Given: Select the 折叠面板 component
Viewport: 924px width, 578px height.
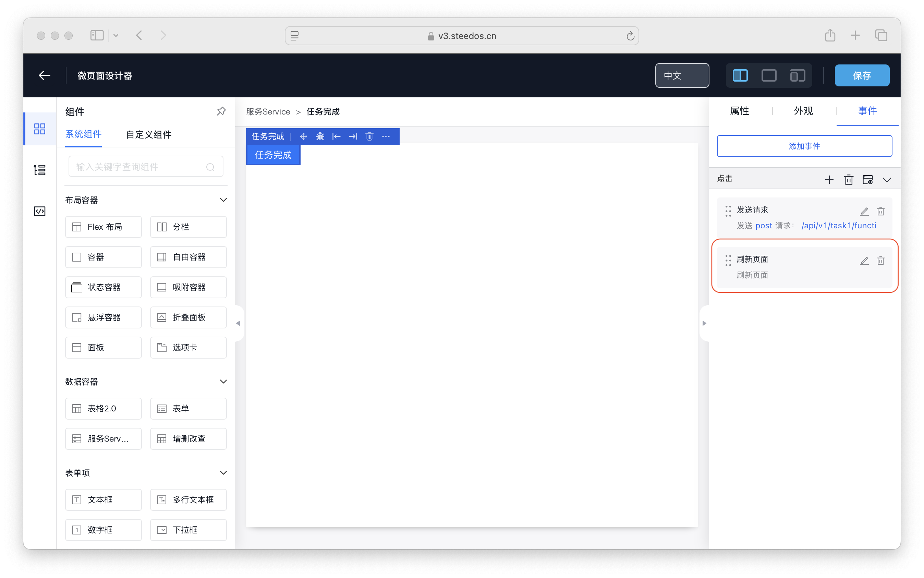Looking at the screenshot, I should pos(189,318).
